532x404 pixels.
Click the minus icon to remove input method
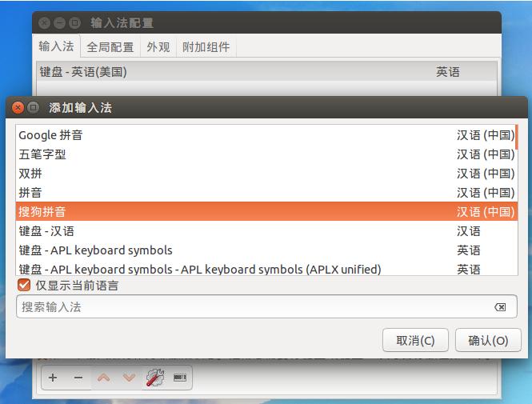click(x=78, y=378)
